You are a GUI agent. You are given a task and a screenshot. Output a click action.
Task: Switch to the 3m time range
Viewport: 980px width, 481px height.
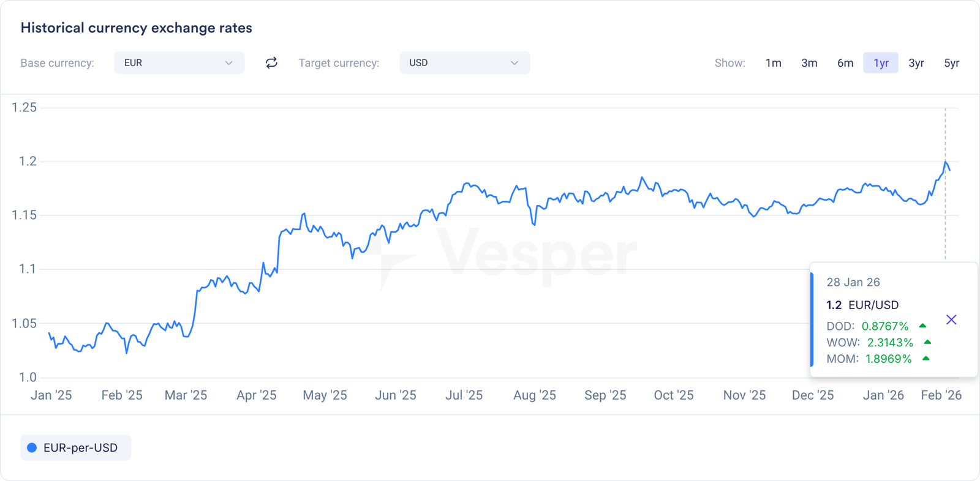point(809,63)
